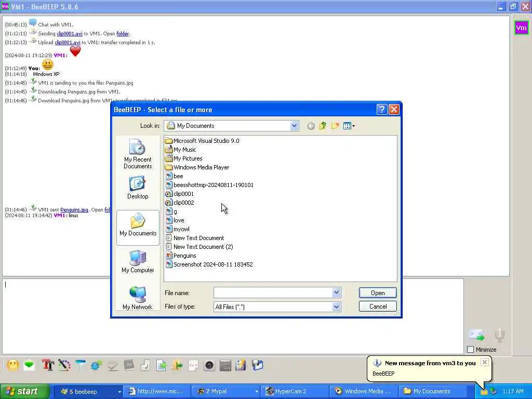The image size is (532, 399).
Task: Select the file named bee
Action: pos(175,176)
